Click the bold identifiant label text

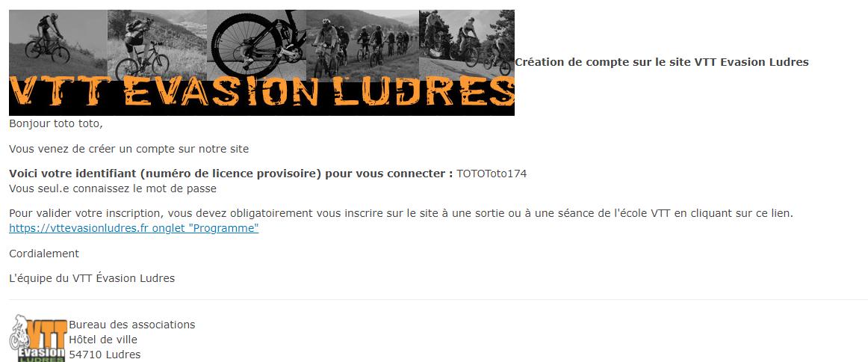click(231, 174)
